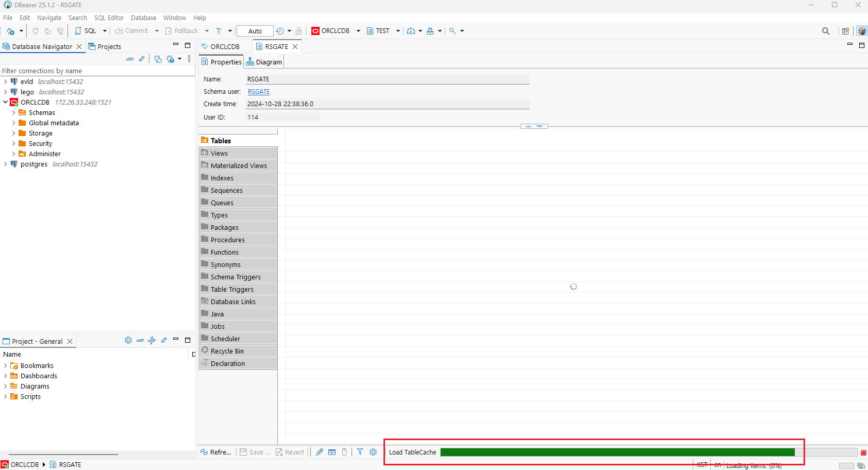Screen dimensions: 868x470
Task: Open the TEST active schema selector
Action: [x=383, y=31]
